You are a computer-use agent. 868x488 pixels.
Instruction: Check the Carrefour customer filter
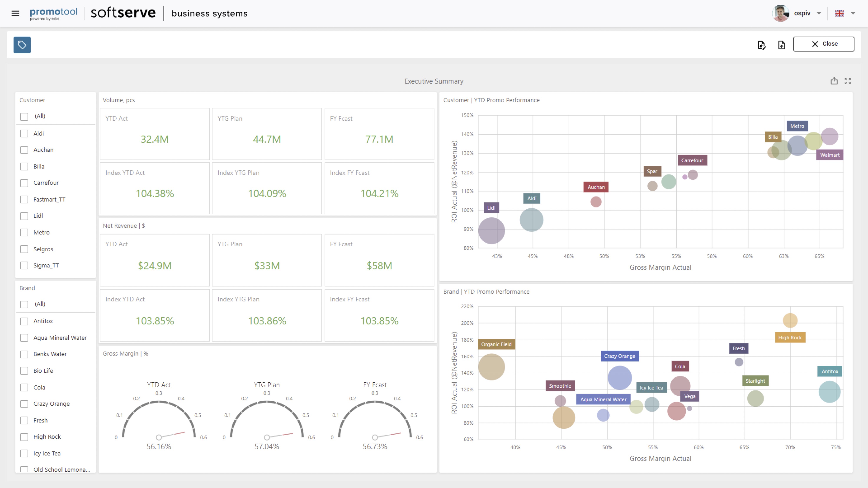point(24,183)
